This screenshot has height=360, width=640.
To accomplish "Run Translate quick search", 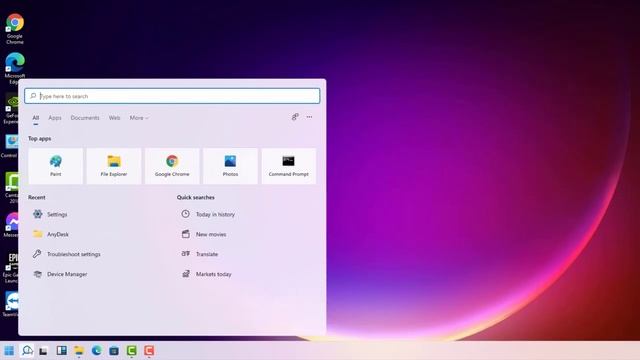I will [200, 254].
